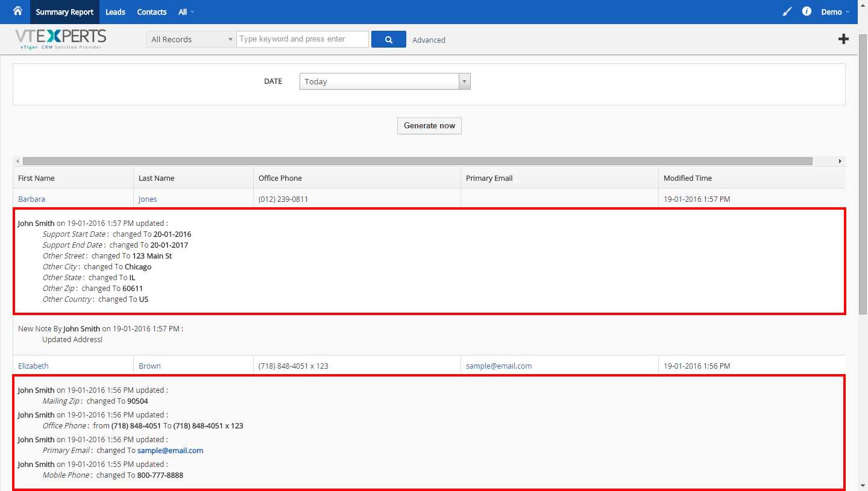This screenshot has height=491, width=868.
Task: Click sample@email.com in Primary Email column
Action: (x=498, y=366)
